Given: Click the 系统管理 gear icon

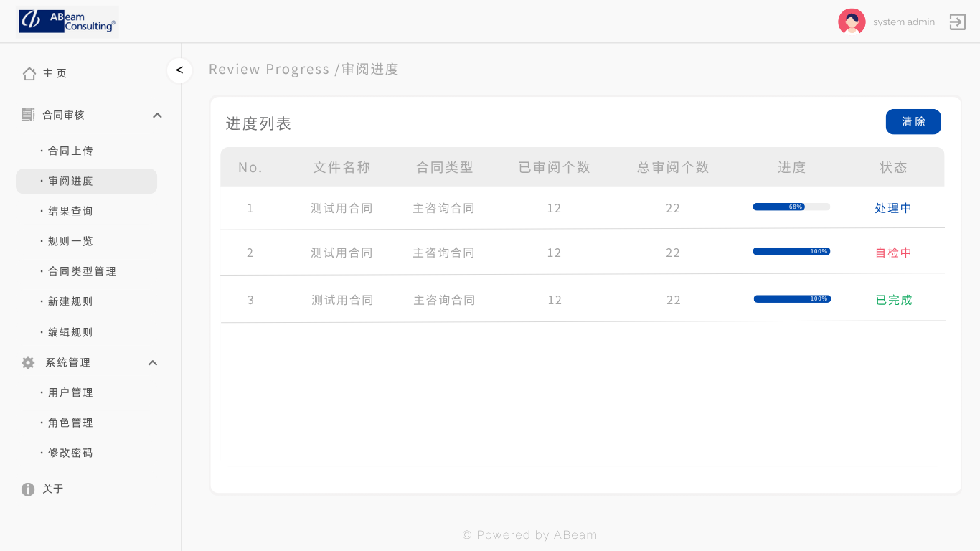Looking at the screenshot, I should point(28,363).
